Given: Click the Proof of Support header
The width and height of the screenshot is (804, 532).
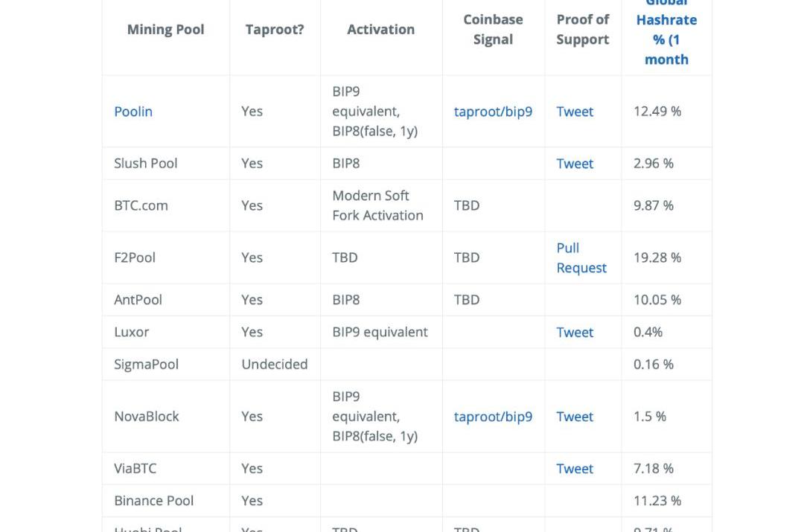Looking at the screenshot, I should point(582,30).
